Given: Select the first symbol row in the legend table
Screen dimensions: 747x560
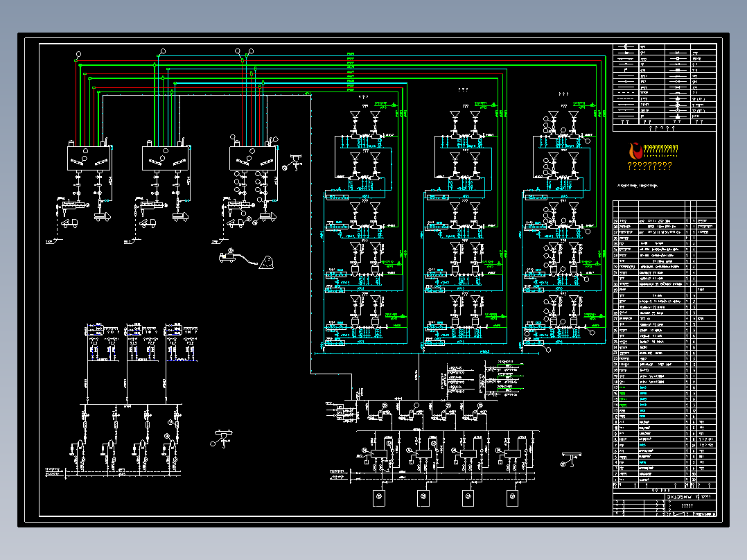Looking at the screenshot, I should (x=665, y=46).
